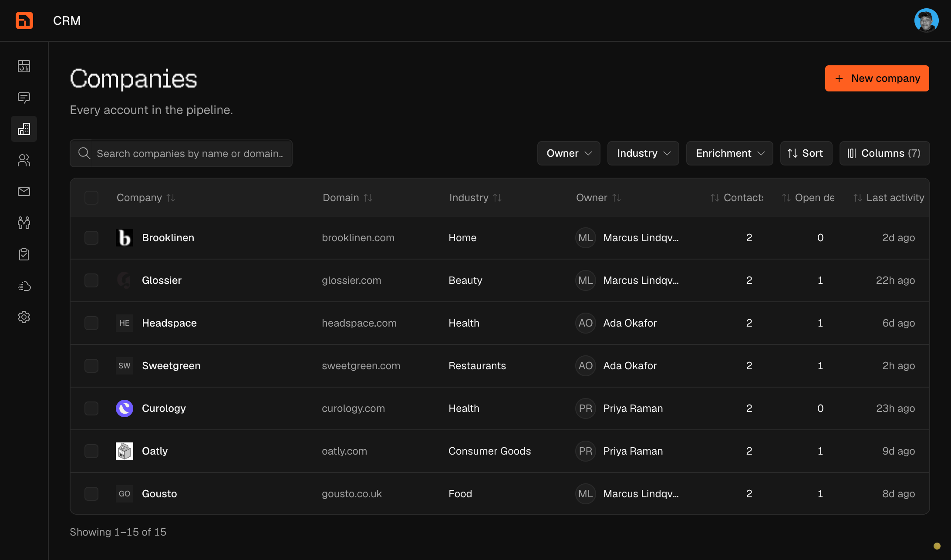Click the Restaurants industry cell
This screenshot has height=560, width=951.
[x=477, y=366]
